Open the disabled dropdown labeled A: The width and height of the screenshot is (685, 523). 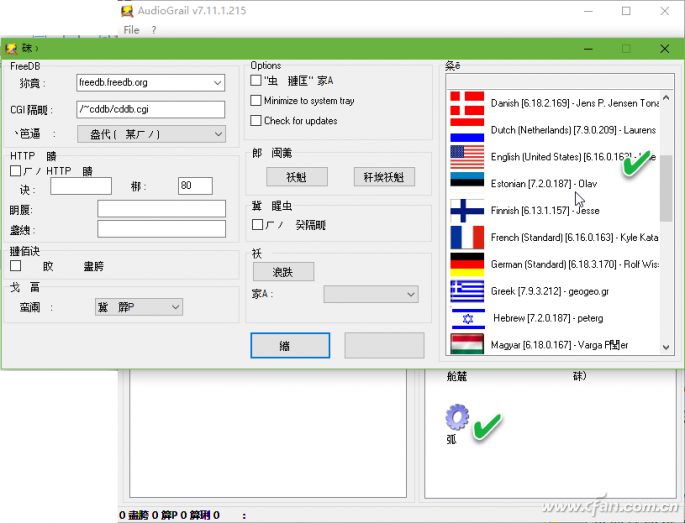[x=371, y=294]
